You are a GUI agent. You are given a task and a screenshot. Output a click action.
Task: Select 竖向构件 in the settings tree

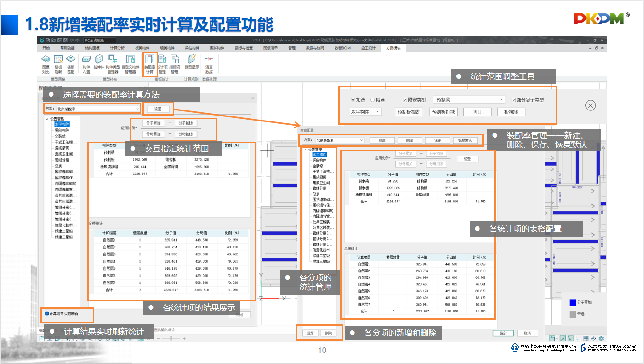(62, 130)
